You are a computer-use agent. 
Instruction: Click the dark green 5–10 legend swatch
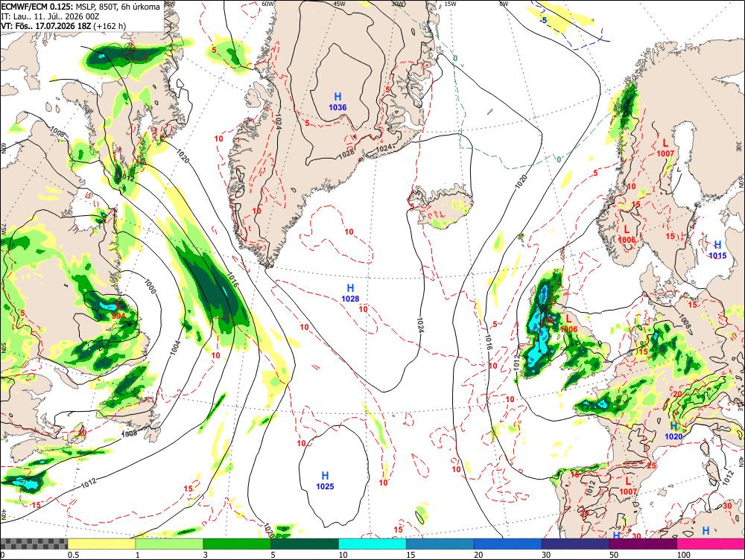(x=305, y=544)
